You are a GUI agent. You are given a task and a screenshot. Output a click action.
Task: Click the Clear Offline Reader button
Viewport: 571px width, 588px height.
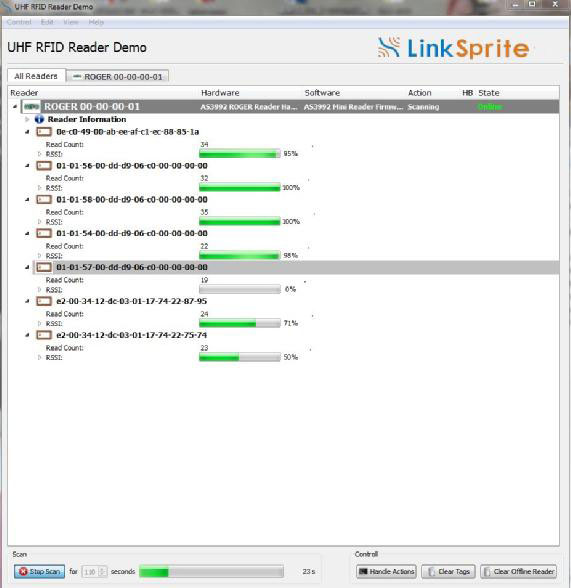click(519, 572)
